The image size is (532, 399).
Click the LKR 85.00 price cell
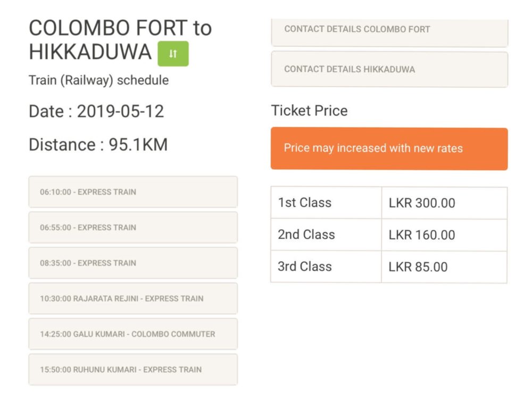coord(418,267)
